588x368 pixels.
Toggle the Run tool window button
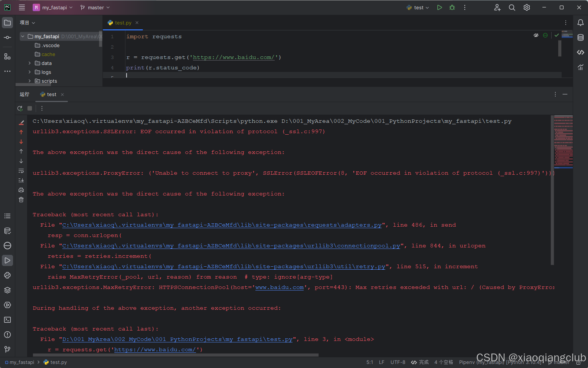click(x=7, y=260)
